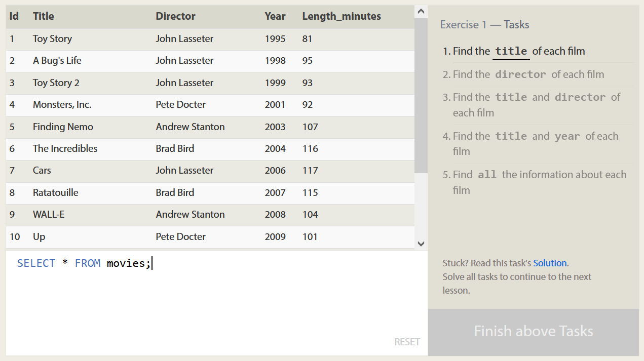Click the length value 81

click(308, 38)
